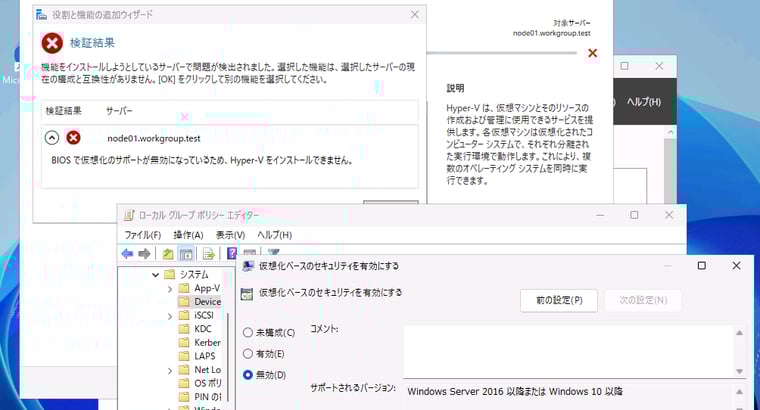Close the 役割と機能の追加ウィザード validation dialog
This screenshot has width=760, height=410.
tap(415, 15)
